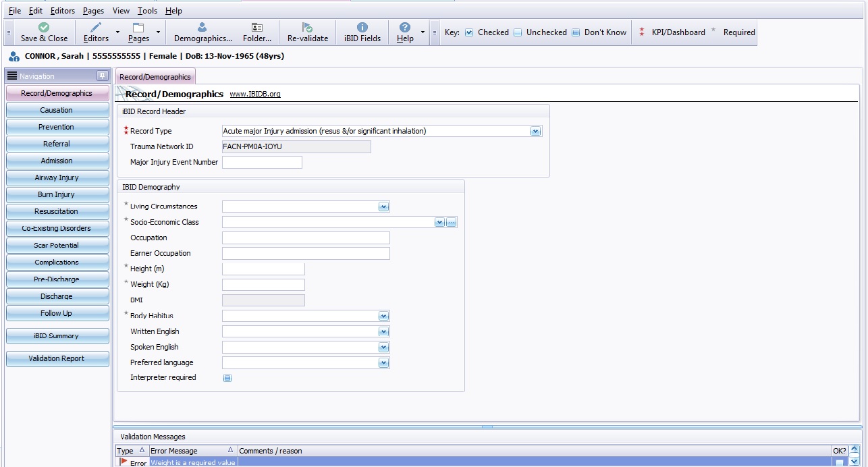Open the Tools menu
This screenshot has height=467, width=868.
pyautogui.click(x=147, y=11)
